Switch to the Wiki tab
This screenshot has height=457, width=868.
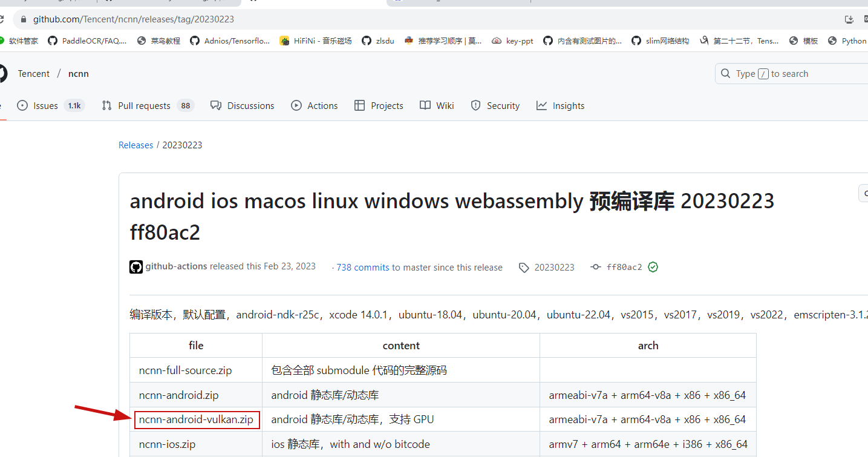tap(437, 105)
